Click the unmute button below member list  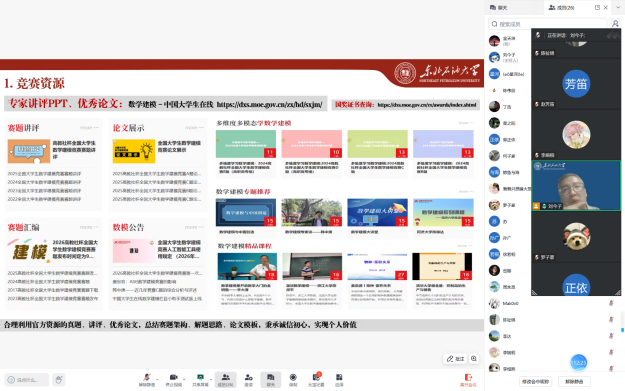tap(574, 381)
